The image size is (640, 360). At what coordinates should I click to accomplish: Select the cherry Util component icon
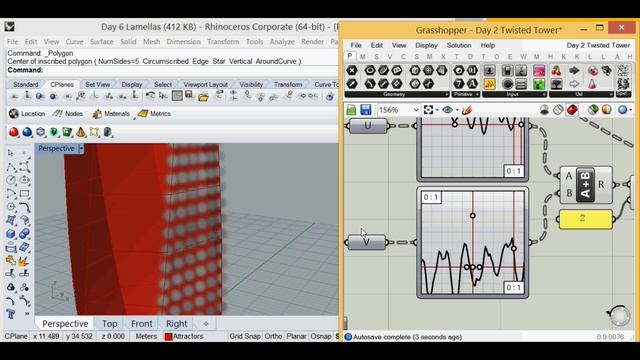click(556, 70)
